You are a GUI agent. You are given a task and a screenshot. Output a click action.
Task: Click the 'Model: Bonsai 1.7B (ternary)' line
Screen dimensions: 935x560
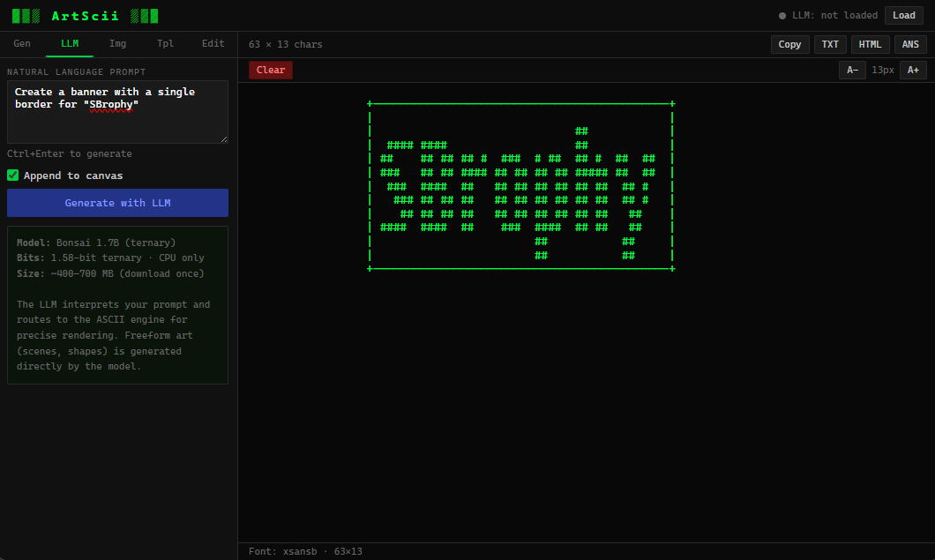tap(96, 243)
